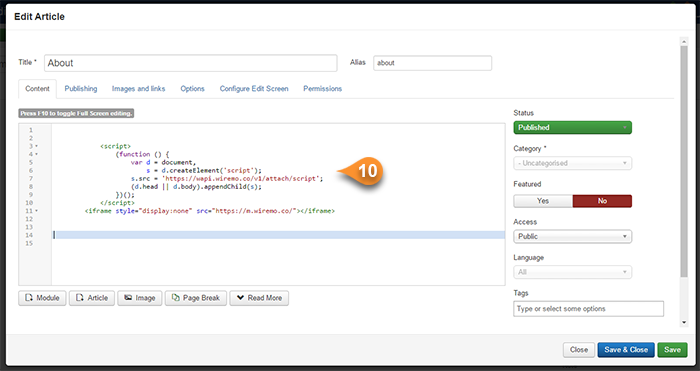Click the iframe code line

[x=210, y=211]
